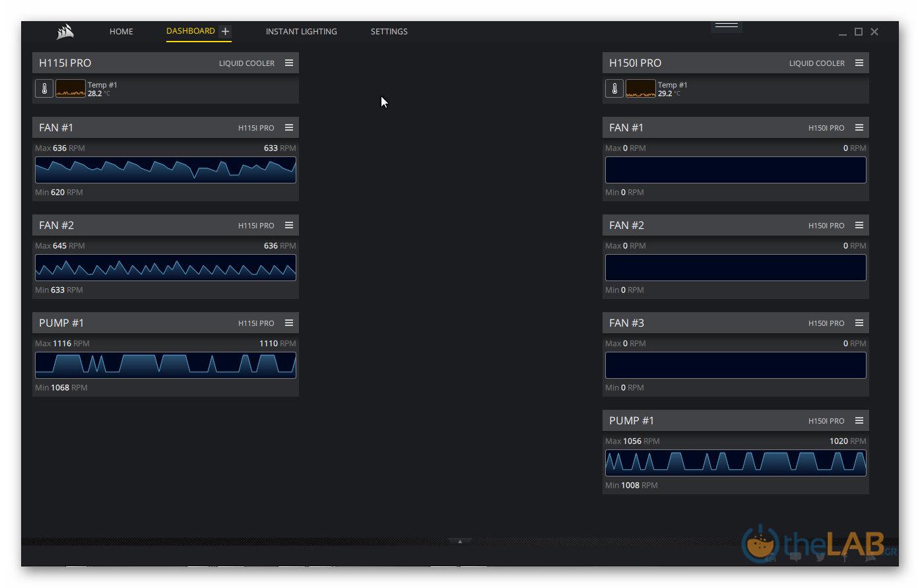This screenshot has width=920, height=588.
Task: Open menu for H150I PRO FAN #3
Action: coord(859,323)
